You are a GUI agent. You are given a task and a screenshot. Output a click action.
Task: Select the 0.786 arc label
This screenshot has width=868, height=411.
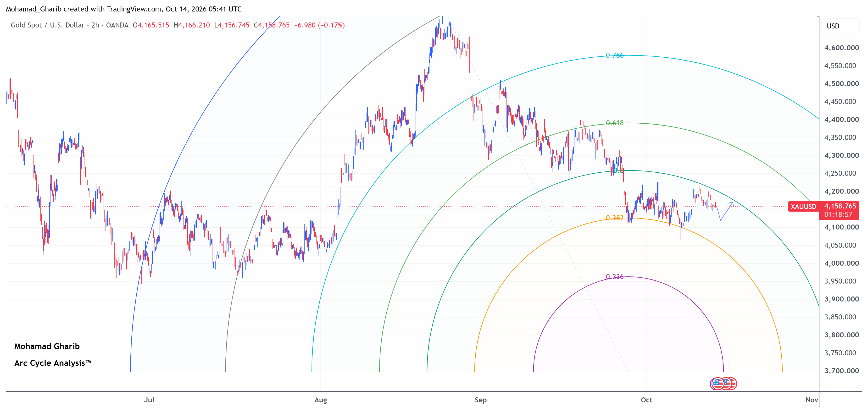[x=615, y=55]
